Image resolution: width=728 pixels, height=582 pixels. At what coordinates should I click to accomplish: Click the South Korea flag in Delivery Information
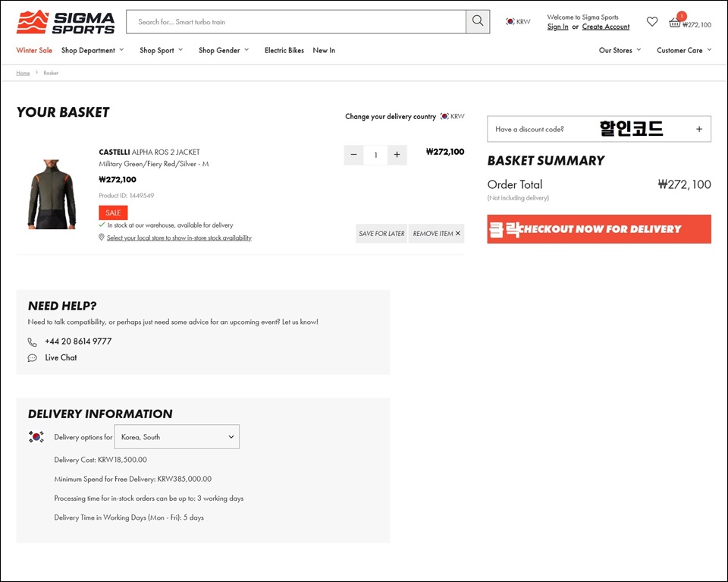[36, 436]
